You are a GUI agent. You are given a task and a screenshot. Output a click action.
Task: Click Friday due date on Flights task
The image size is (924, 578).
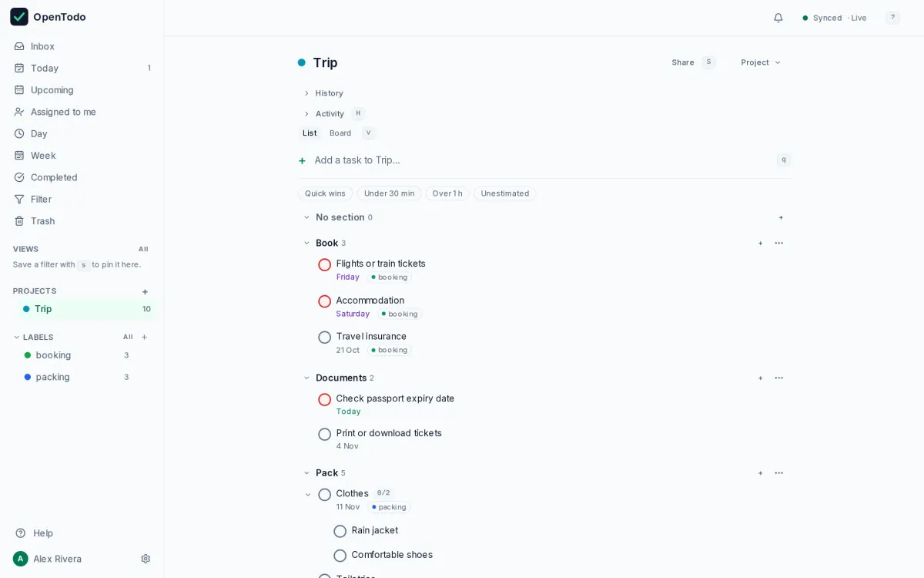pos(348,277)
